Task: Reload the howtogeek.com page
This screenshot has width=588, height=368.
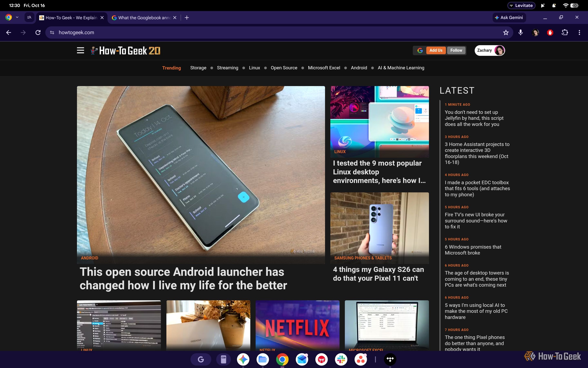Action: click(38, 32)
